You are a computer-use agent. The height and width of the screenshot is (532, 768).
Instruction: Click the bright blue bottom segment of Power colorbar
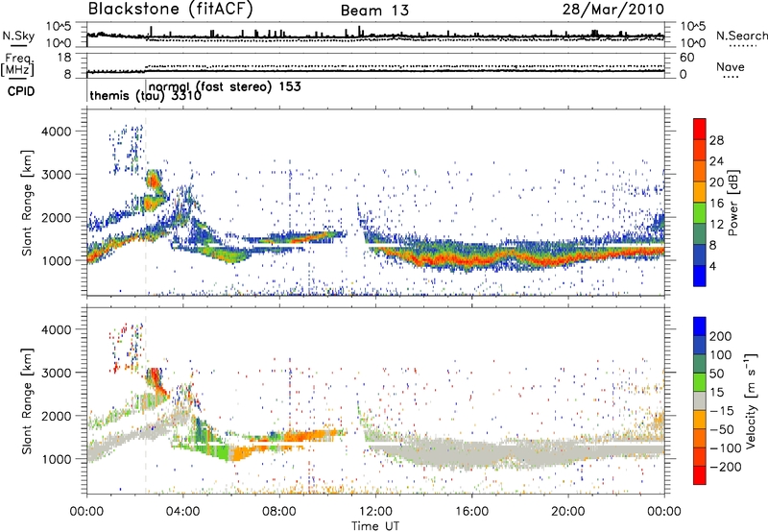(700, 276)
